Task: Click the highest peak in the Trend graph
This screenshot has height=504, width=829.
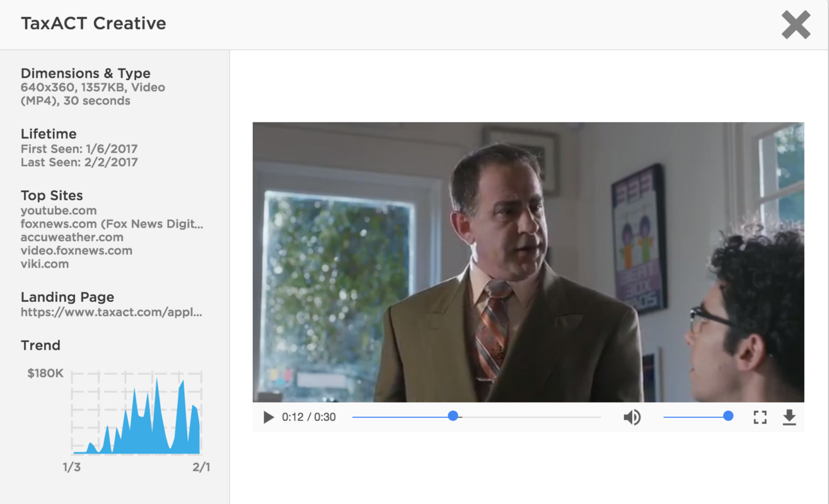Action: 157,380
